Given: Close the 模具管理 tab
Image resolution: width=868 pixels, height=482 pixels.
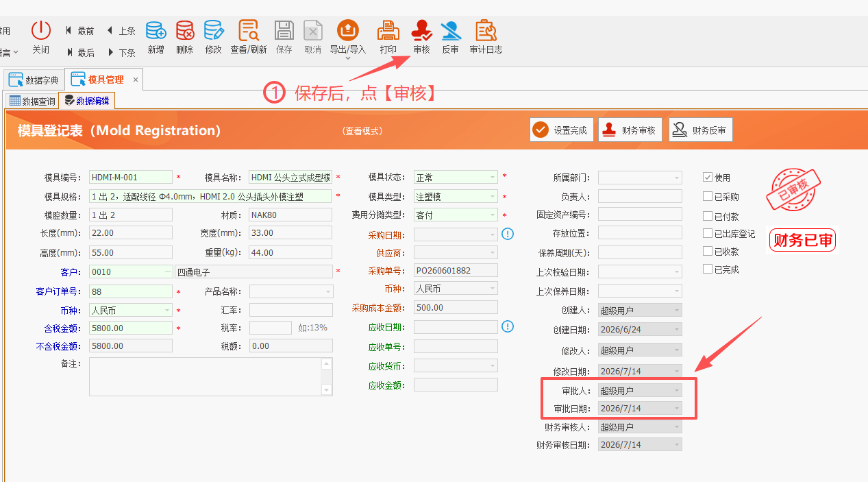Looking at the screenshot, I should point(136,80).
